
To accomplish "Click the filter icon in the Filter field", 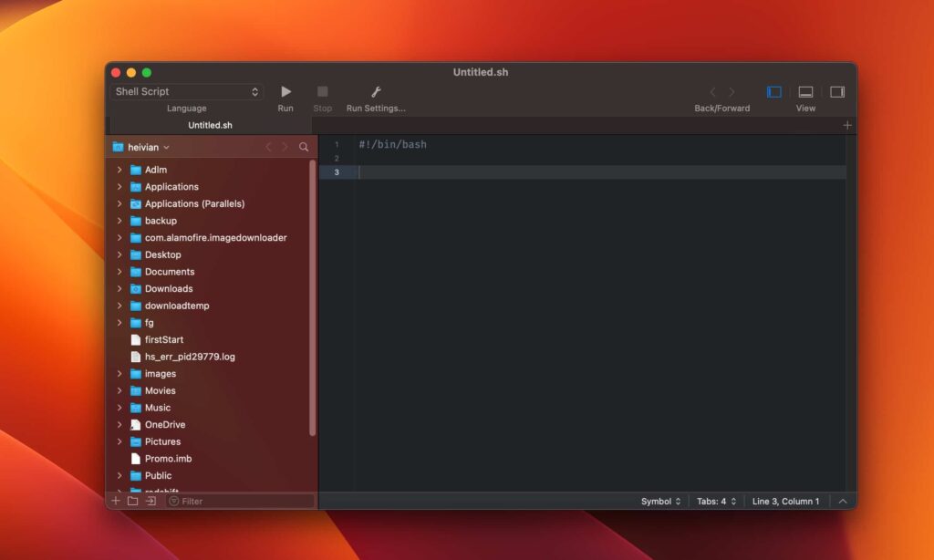I will (x=172, y=500).
